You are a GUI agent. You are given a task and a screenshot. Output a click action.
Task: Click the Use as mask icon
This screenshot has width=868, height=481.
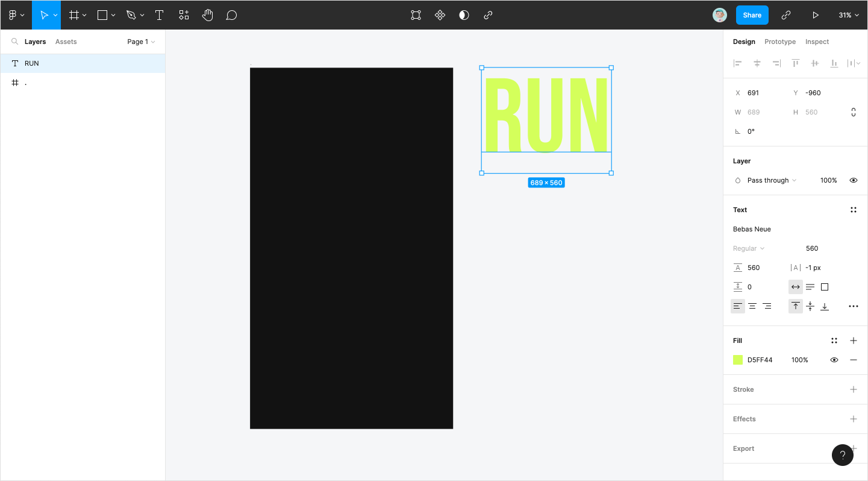coord(464,15)
